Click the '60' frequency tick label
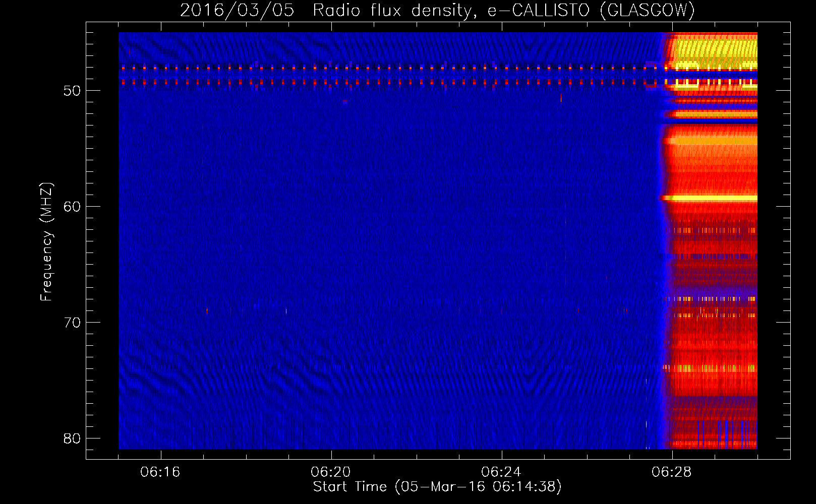Screen dimensions: 816x504 72,207
